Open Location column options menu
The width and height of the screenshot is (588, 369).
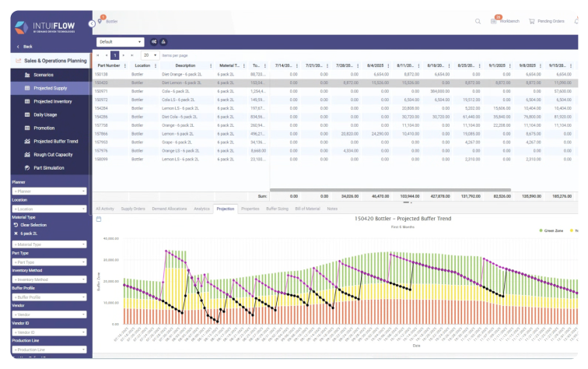(x=156, y=65)
